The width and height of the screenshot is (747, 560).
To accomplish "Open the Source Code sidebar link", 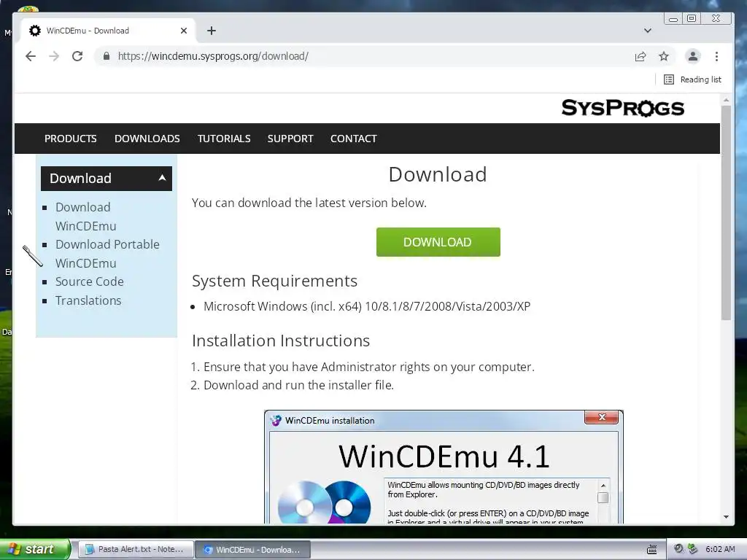I will coord(90,281).
